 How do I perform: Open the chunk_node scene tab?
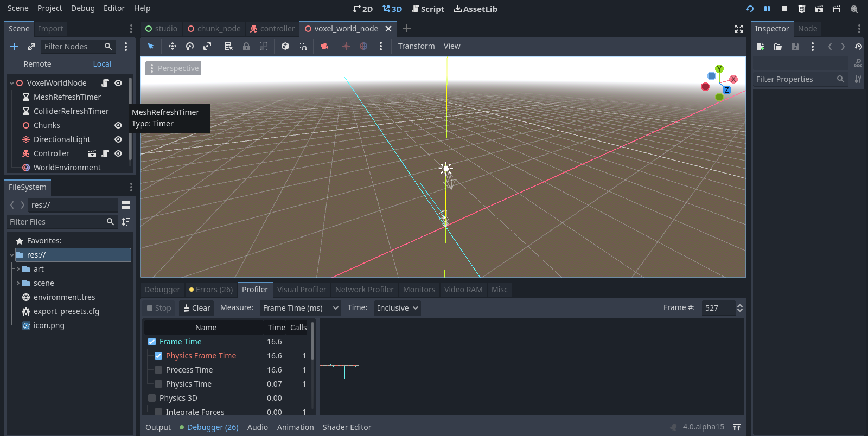coord(214,29)
